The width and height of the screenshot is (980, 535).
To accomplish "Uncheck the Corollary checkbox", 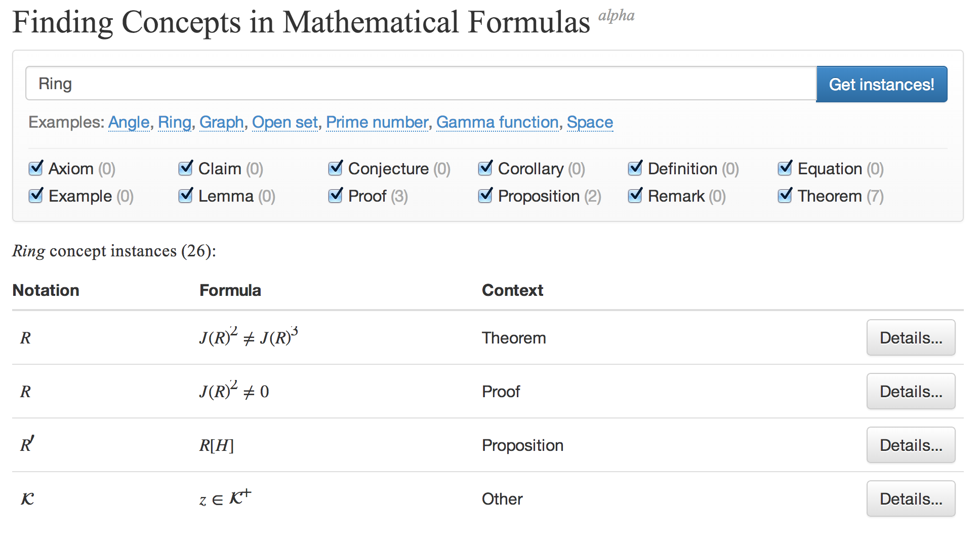I will pyautogui.click(x=485, y=168).
